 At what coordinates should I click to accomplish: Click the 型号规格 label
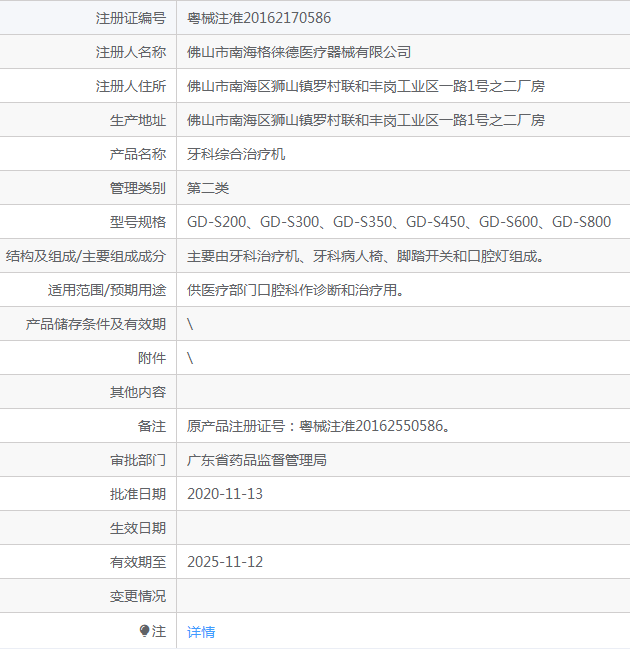(x=138, y=222)
